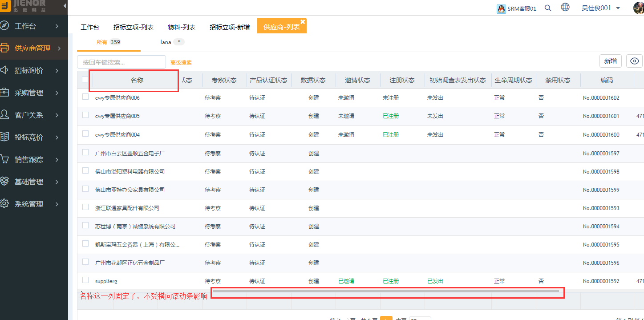644x320 pixels.
Task: Click the compass icon beside 工作台
Action: point(4,26)
